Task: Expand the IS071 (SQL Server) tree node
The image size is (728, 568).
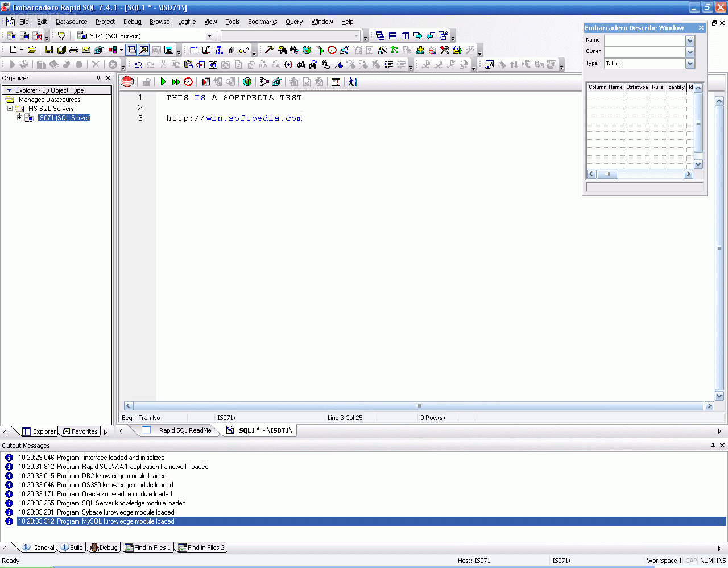Action: pyautogui.click(x=19, y=118)
